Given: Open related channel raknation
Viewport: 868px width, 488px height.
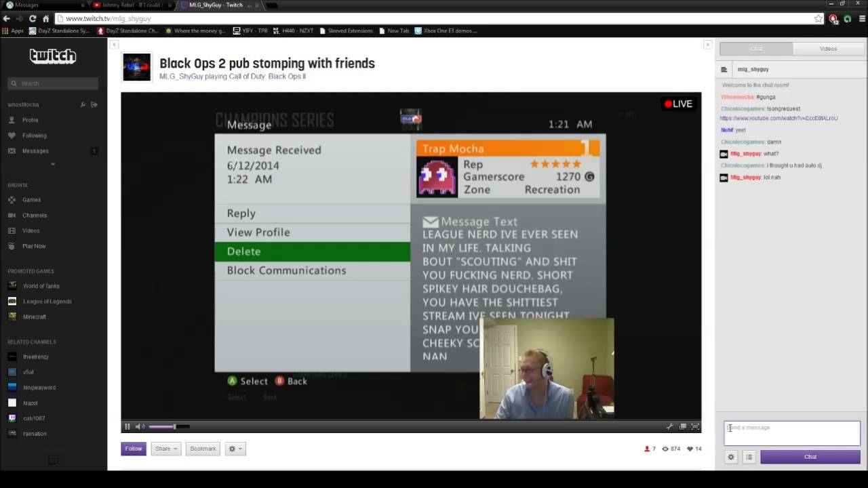Looking at the screenshot, I should [x=35, y=434].
